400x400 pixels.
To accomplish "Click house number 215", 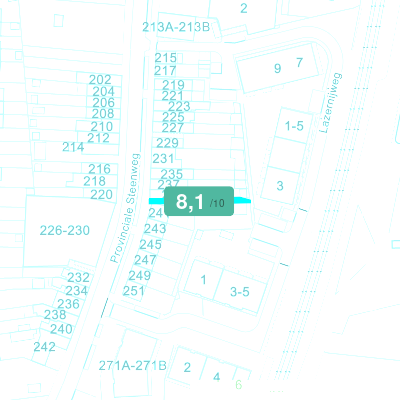I will 166,58.
